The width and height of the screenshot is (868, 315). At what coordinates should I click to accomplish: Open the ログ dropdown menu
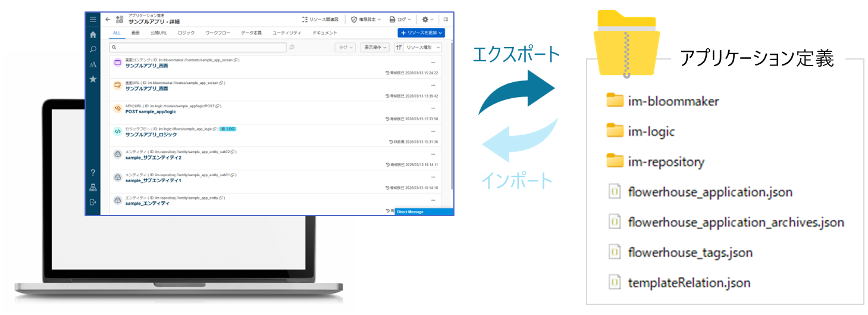tap(400, 19)
